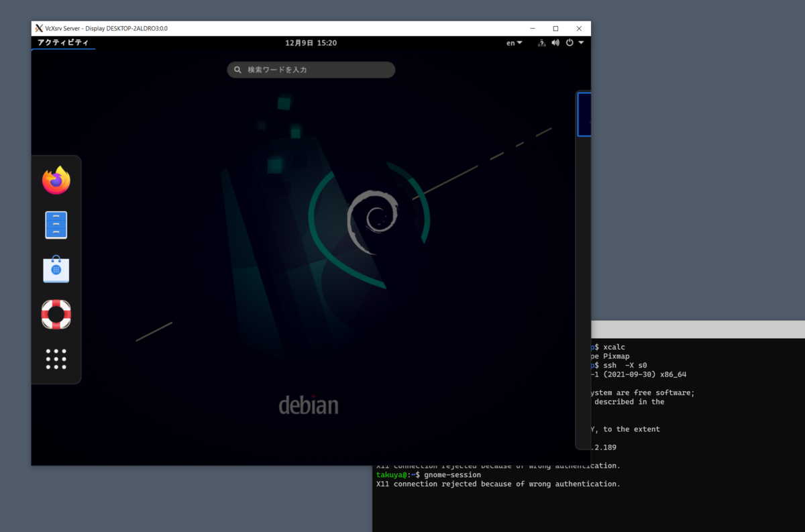Click inside the search field '検索ワードを入力'

click(x=311, y=69)
